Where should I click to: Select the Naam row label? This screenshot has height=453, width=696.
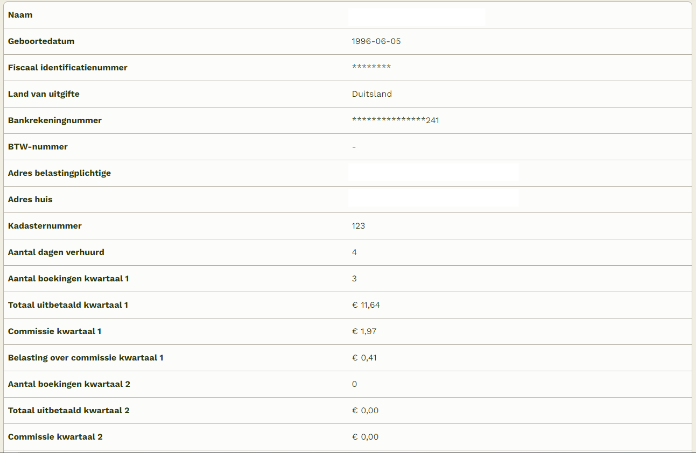pyautogui.click(x=20, y=15)
